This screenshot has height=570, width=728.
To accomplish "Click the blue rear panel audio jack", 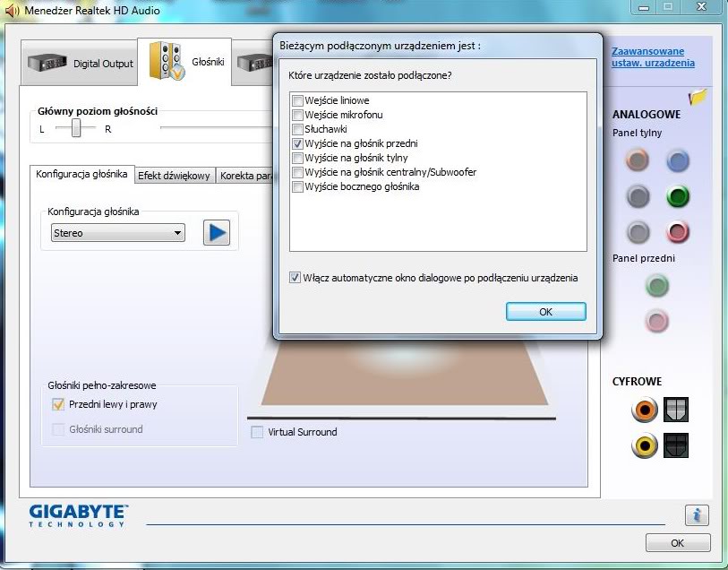I will coord(677,160).
